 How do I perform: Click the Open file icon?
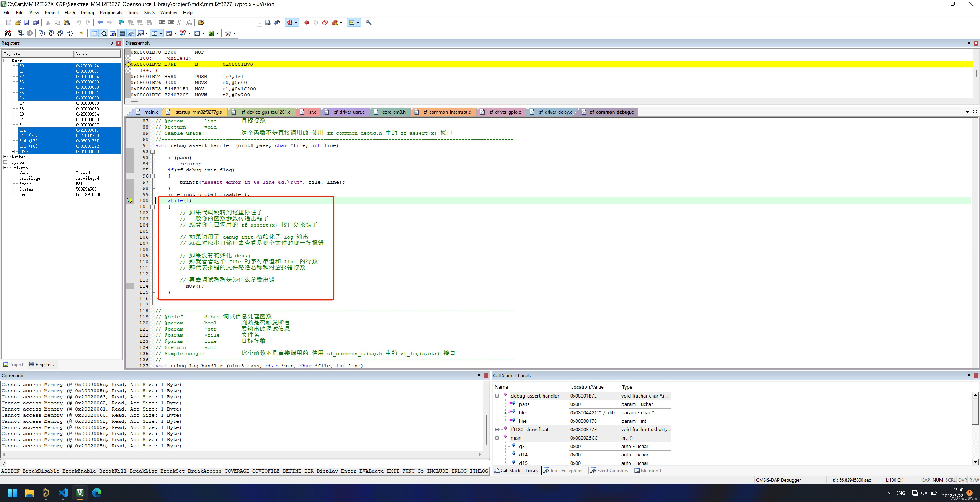coord(17,22)
